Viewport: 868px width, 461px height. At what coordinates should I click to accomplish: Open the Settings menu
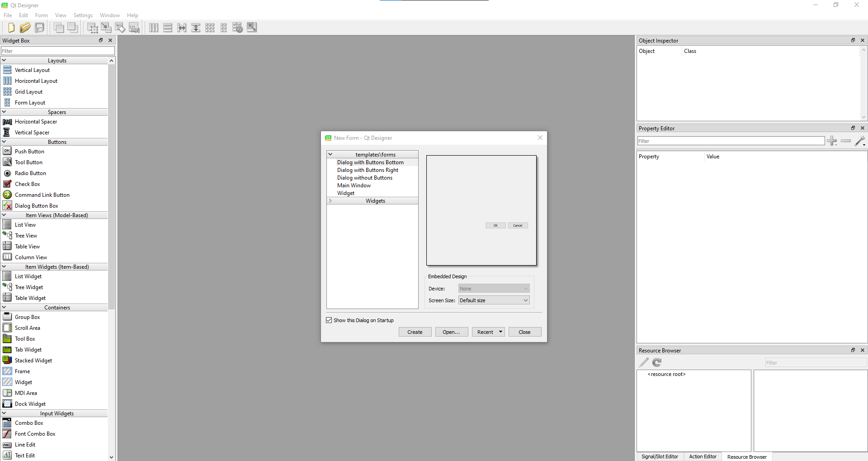click(x=83, y=15)
